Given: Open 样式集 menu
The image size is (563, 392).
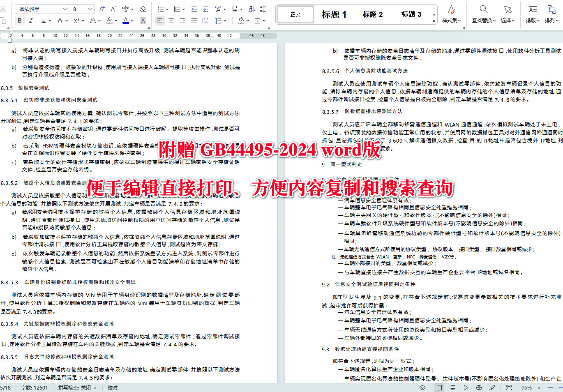Looking at the screenshot, I should pyautogui.click(x=451, y=14).
